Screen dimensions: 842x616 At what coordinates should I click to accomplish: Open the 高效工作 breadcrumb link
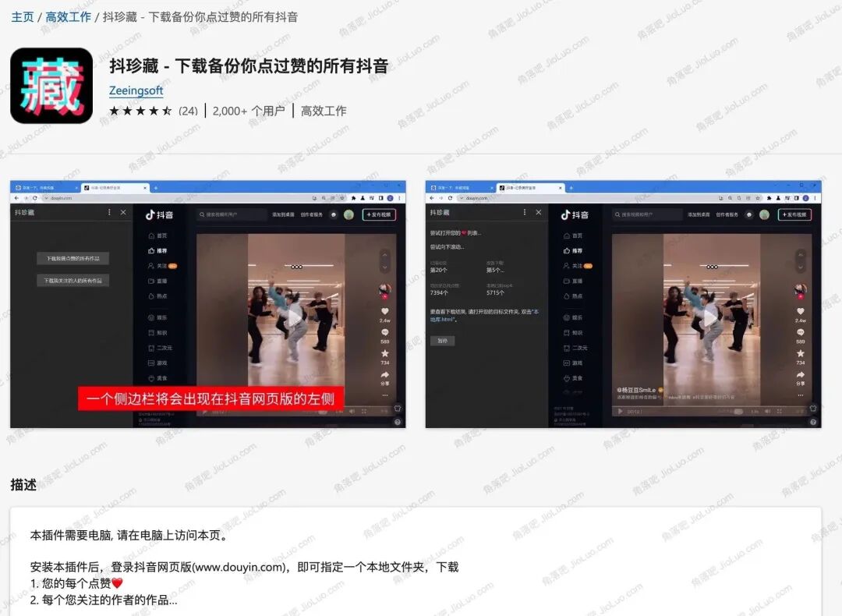(x=68, y=17)
